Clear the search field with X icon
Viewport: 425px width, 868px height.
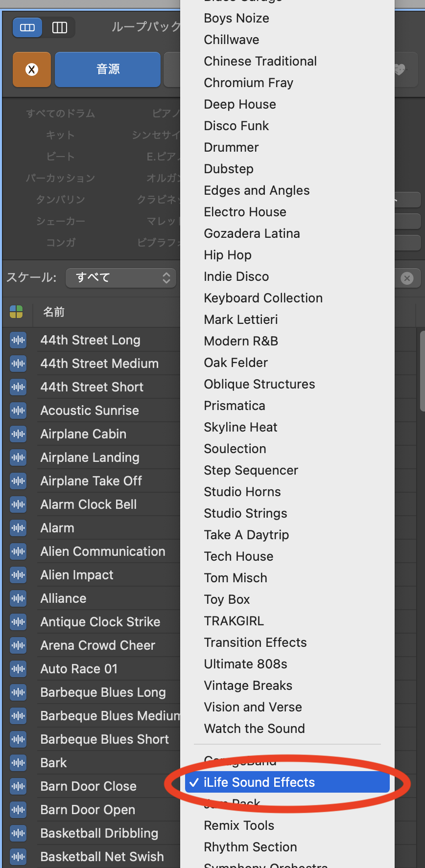pos(407,278)
